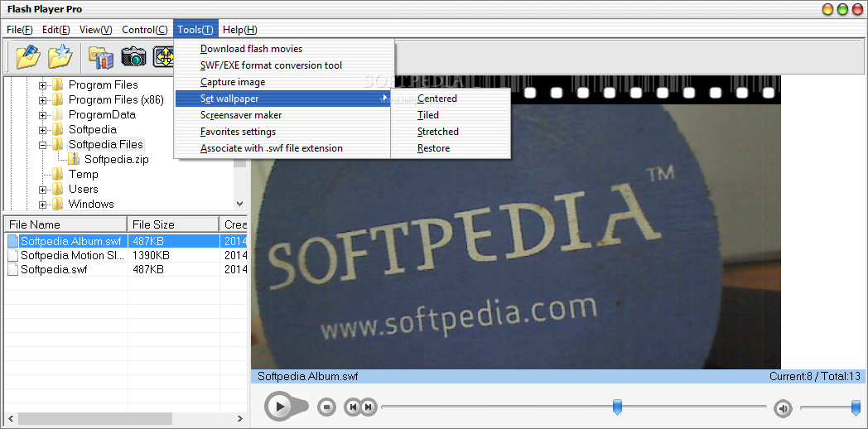
Task: Click the file list scroll right arrow
Action: tap(239, 418)
